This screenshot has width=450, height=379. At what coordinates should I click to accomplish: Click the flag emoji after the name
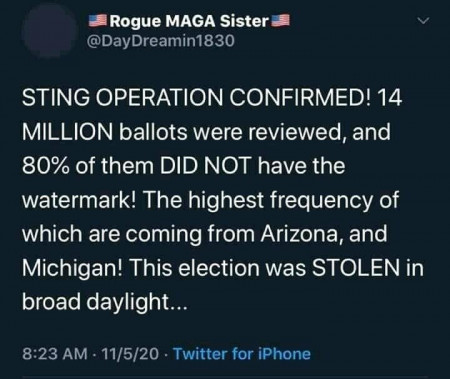(x=281, y=20)
